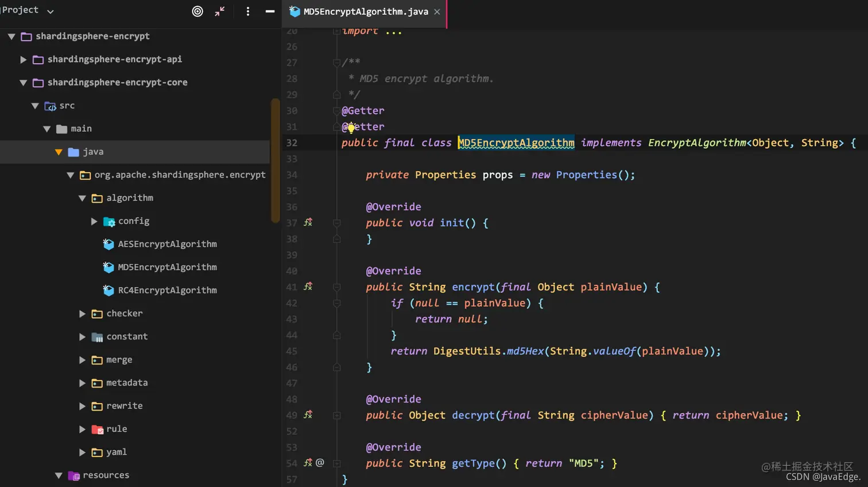Fold the Javadoc comment at line 27
Viewport: 868px width, 487px height.
point(337,63)
